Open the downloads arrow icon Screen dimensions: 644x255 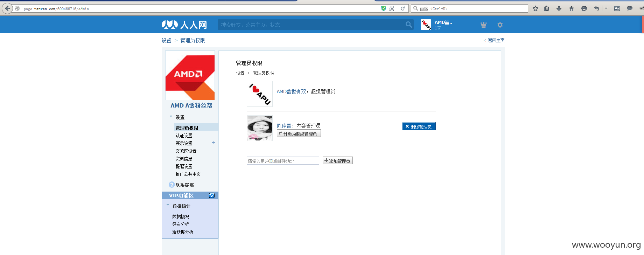point(559,8)
